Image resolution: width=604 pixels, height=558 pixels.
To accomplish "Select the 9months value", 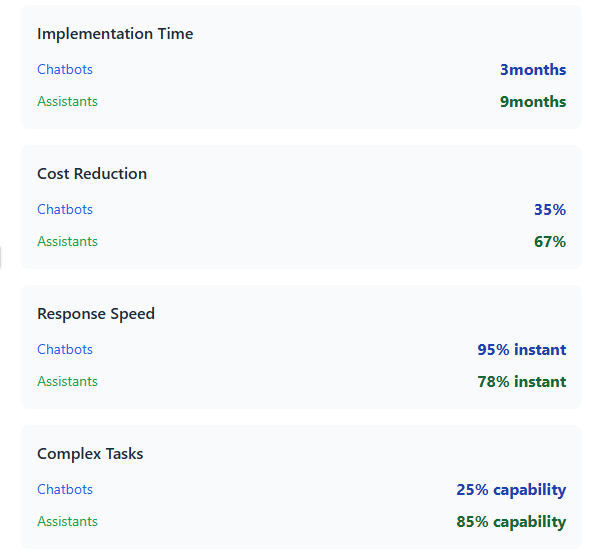I will pos(533,102).
